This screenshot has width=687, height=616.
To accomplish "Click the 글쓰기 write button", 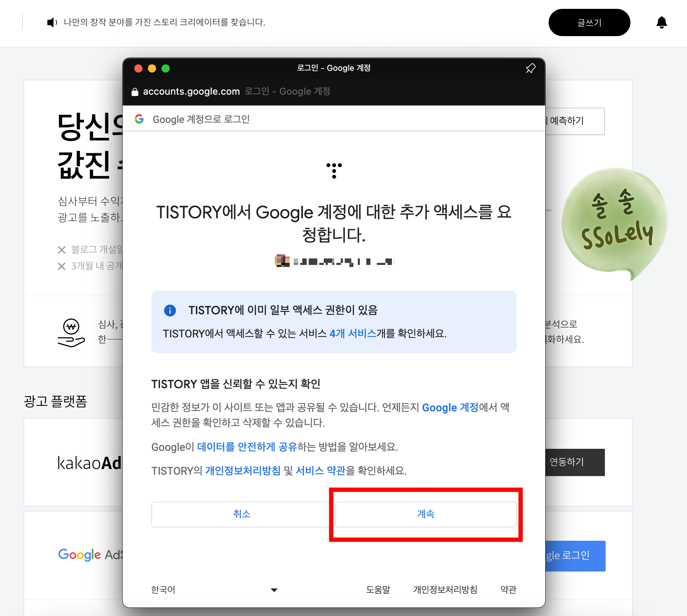I will point(589,22).
